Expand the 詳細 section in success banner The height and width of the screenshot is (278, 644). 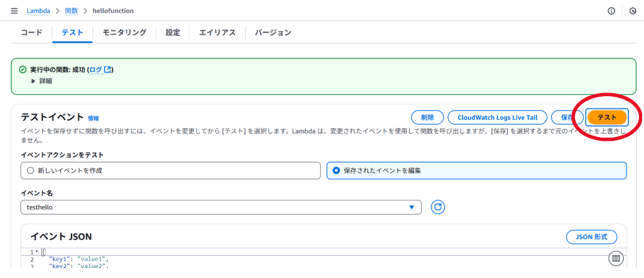[42, 81]
